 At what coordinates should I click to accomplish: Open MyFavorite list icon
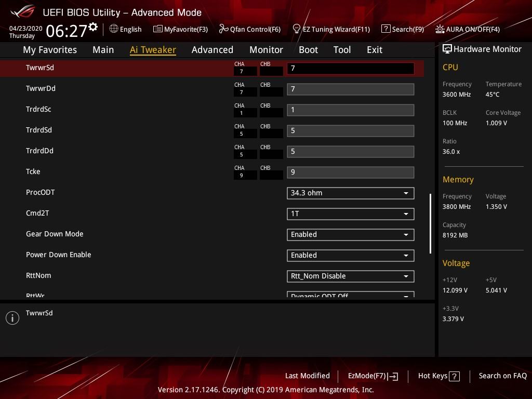point(158,29)
